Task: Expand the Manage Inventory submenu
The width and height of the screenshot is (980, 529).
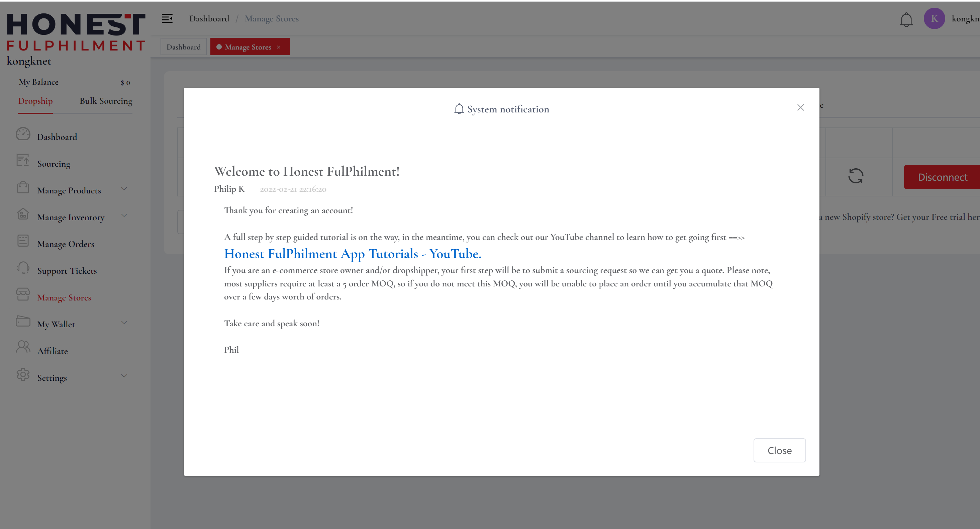Action: pos(124,215)
